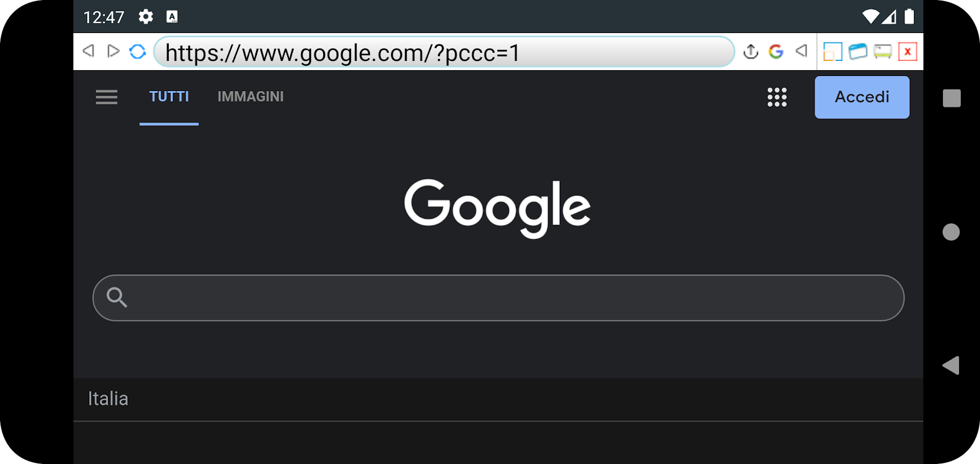Click the Accedi sign-in button
The width and height of the screenshot is (980, 464).
coord(862,97)
